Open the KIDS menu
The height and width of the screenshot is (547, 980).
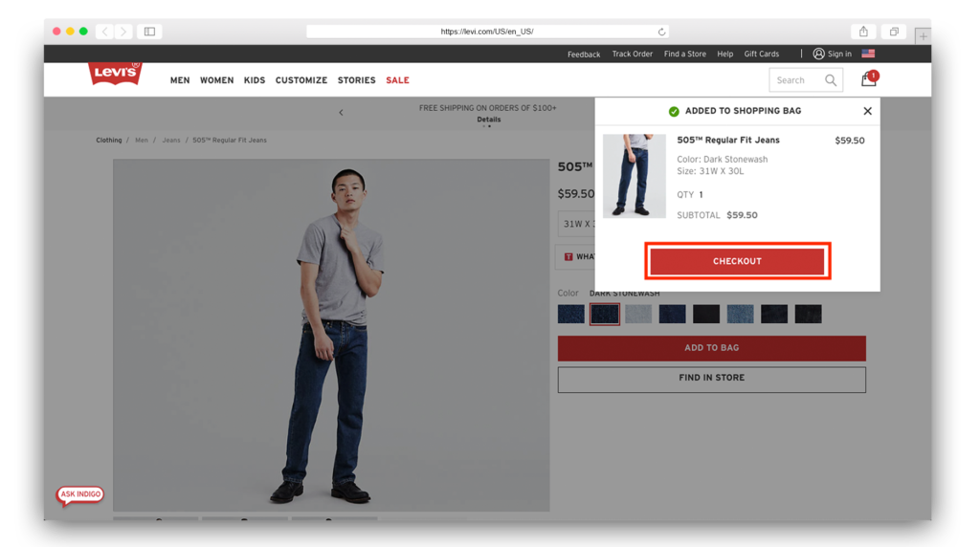coord(255,80)
